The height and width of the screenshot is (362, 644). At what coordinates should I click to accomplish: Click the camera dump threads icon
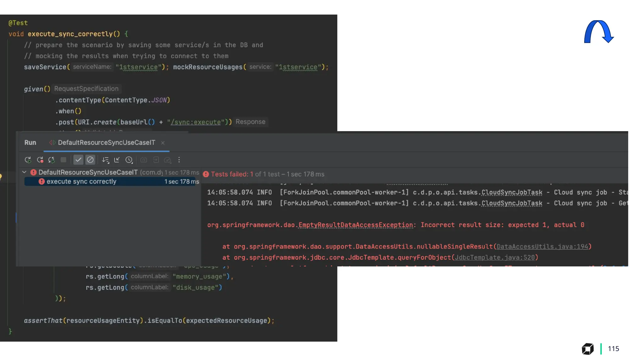point(144,160)
